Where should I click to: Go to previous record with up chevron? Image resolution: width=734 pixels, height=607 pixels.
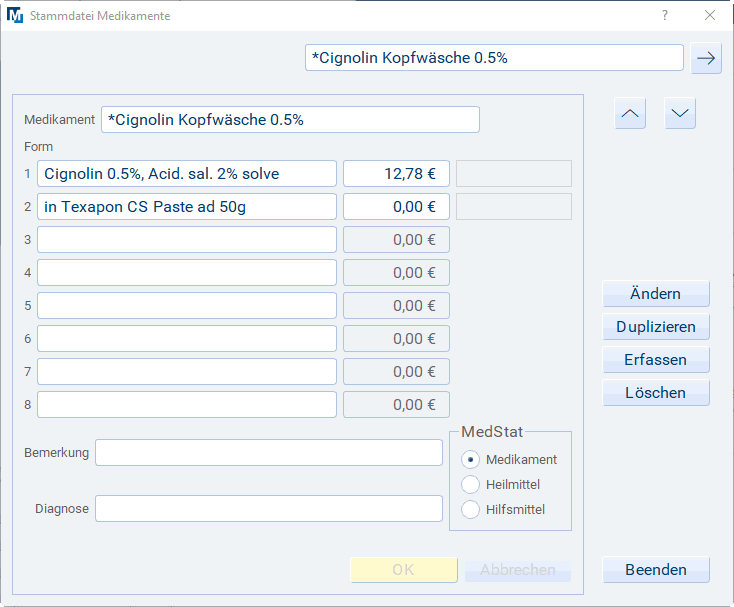630,113
